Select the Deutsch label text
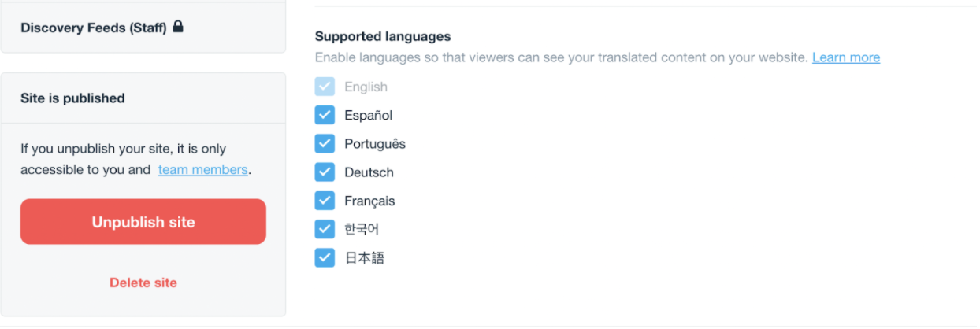Screen dimensions: 980x329 [x=369, y=172]
